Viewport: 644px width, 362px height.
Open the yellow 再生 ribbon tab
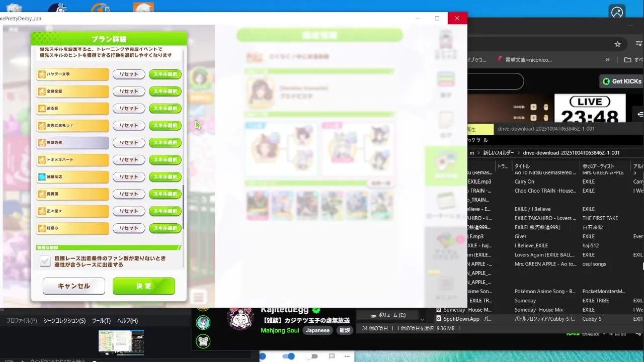coord(480,129)
